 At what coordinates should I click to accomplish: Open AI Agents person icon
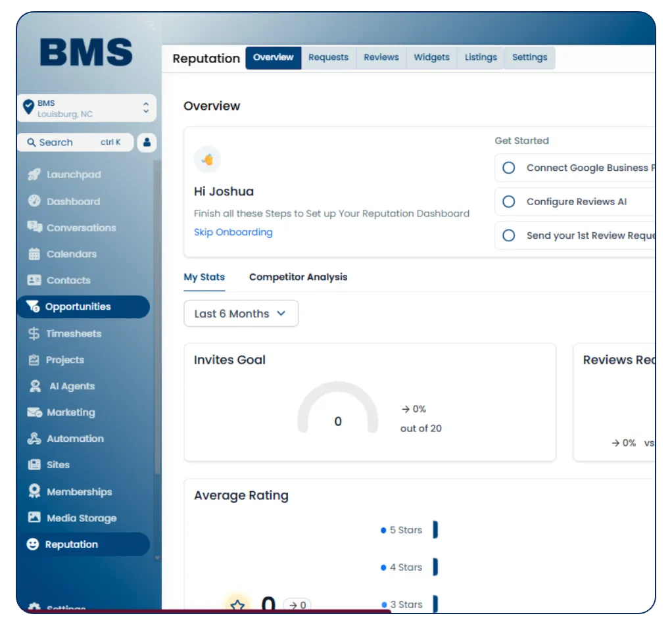[x=35, y=386]
